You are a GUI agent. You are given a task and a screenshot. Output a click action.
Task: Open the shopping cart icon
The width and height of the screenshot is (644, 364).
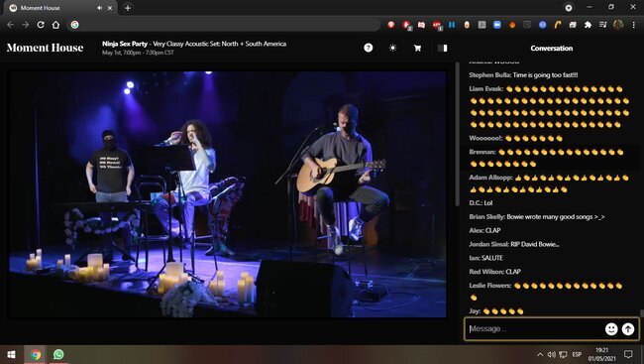tap(417, 49)
